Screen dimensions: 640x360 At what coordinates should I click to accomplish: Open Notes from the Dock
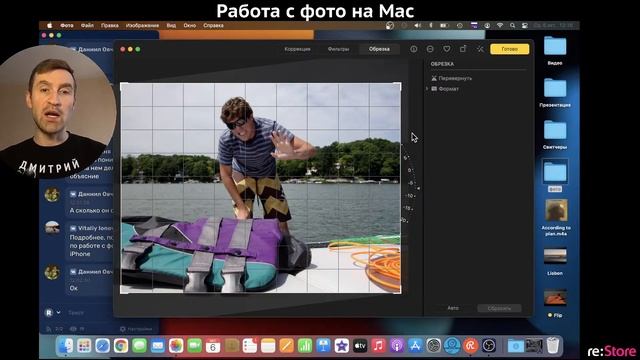268,346
